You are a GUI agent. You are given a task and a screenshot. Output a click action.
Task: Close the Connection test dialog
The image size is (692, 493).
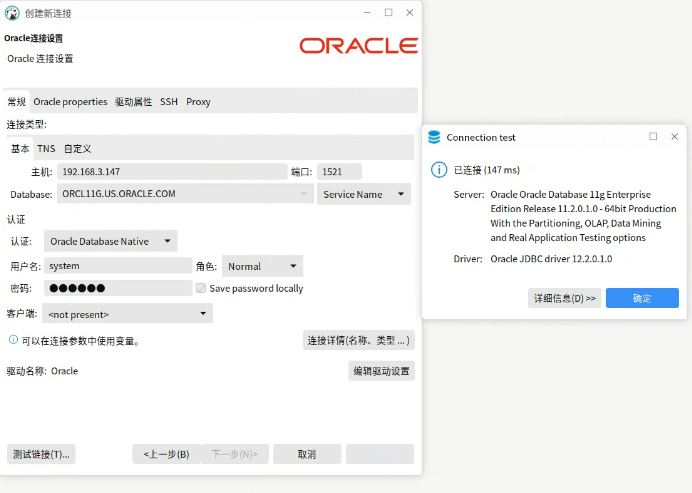tap(674, 136)
